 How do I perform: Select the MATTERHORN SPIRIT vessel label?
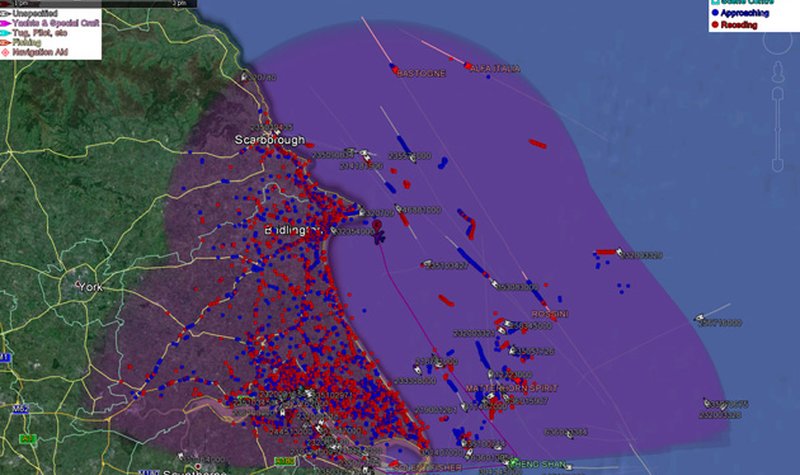(511, 388)
